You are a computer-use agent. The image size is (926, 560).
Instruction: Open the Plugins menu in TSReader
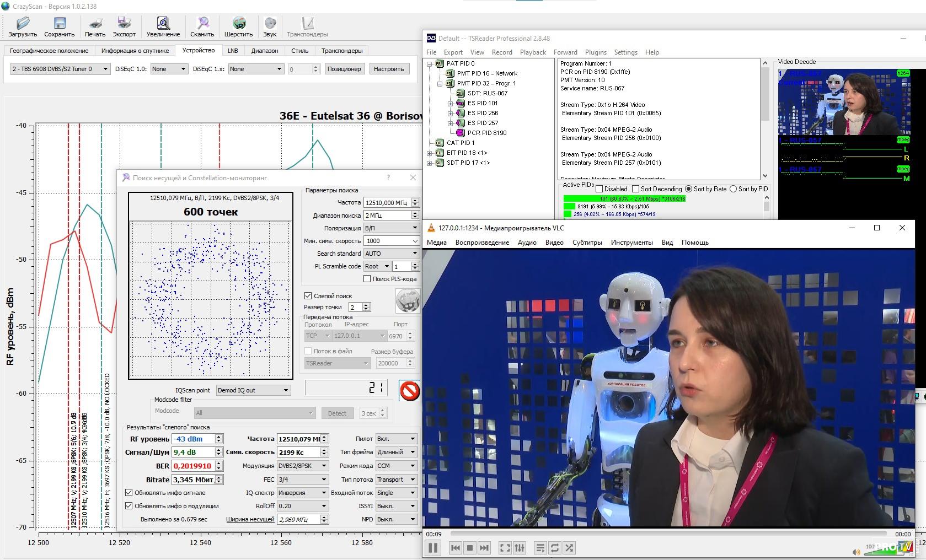click(596, 52)
